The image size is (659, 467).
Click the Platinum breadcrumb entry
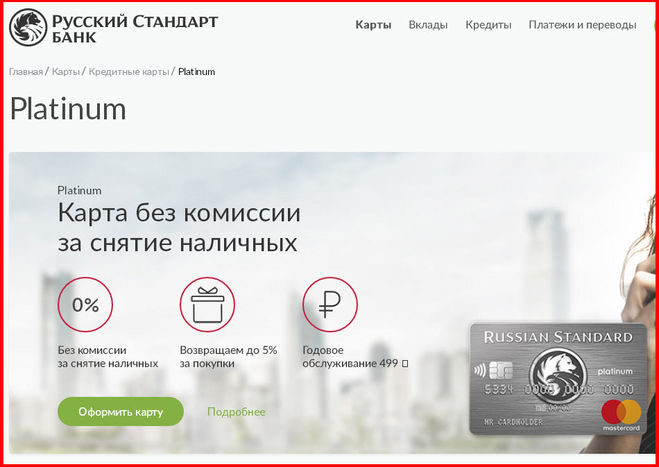(196, 71)
